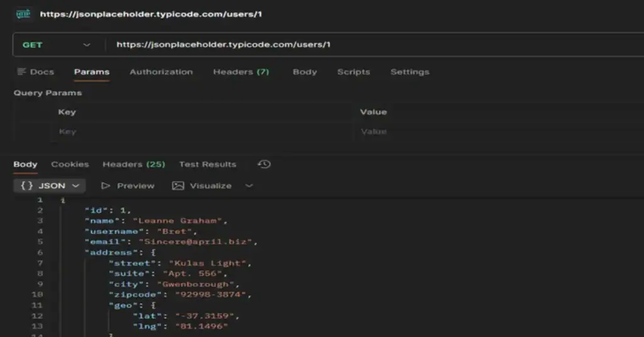Click the query param Value input field
644x337 pixels.
tap(499, 132)
